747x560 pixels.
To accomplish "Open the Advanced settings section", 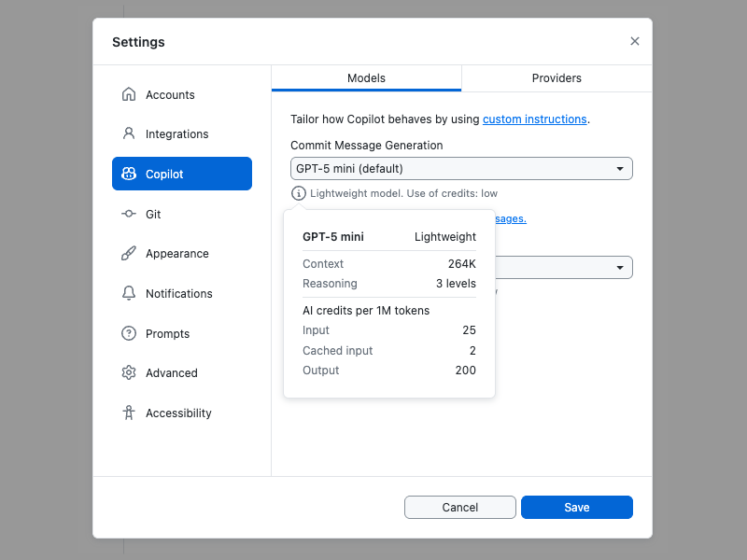I will 182,372.
